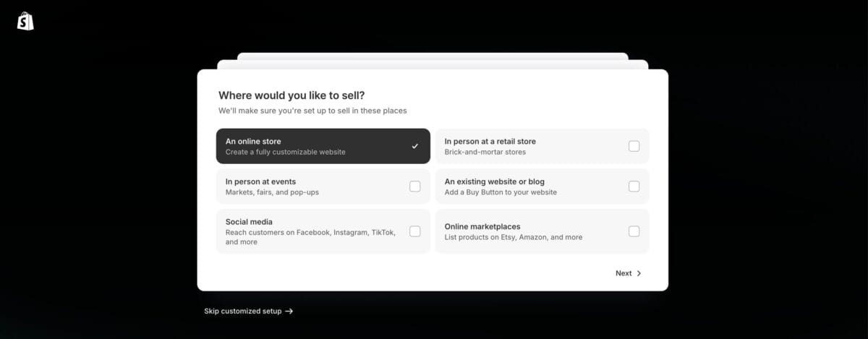The height and width of the screenshot is (339, 868).
Task: Choose the In person at a retail store title
Action: tap(490, 142)
